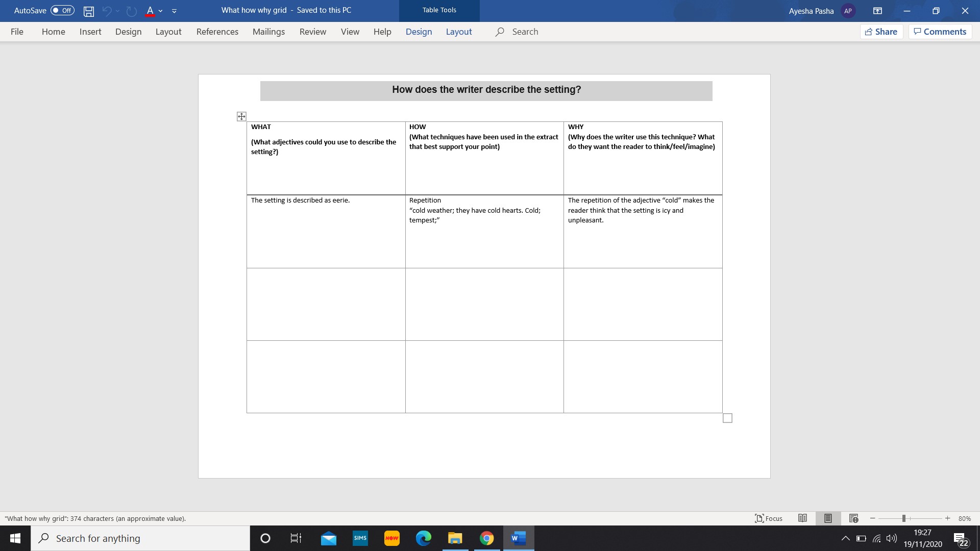Select Print Layout view toggle
Screen dimensions: 980x551
pyautogui.click(x=828, y=518)
